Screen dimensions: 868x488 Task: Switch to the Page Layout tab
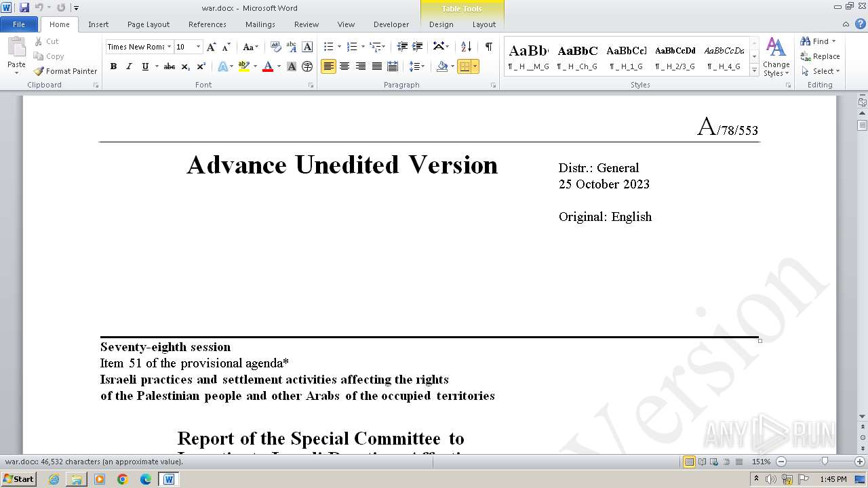tap(149, 24)
